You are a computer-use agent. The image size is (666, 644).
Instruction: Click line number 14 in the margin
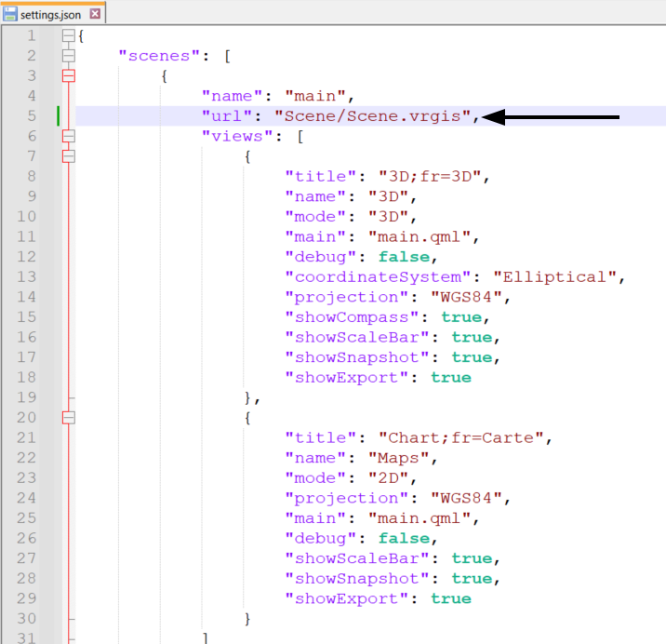click(28, 297)
